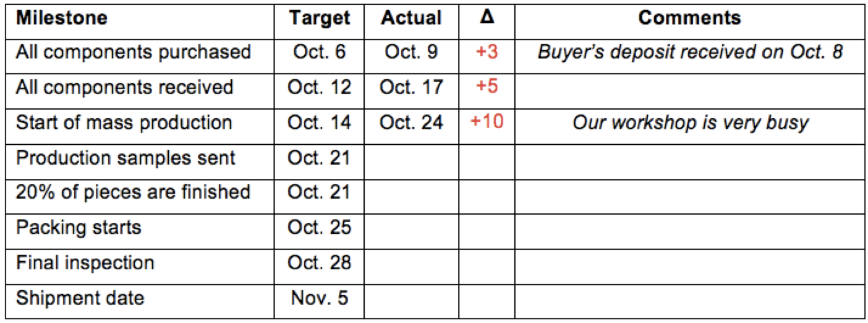Click the Oct. 17 actual date cell

tap(411, 87)
